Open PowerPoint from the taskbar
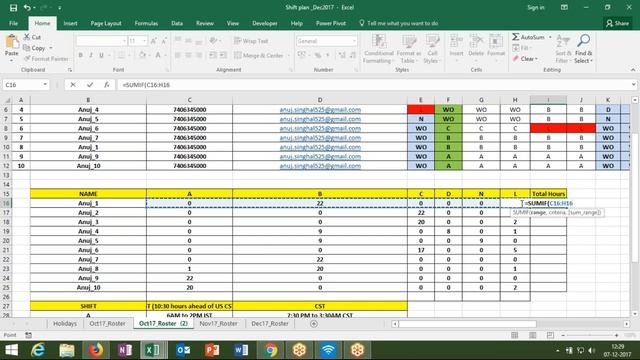The height and width of the screenshot is (360, 640). coord(212,350)
